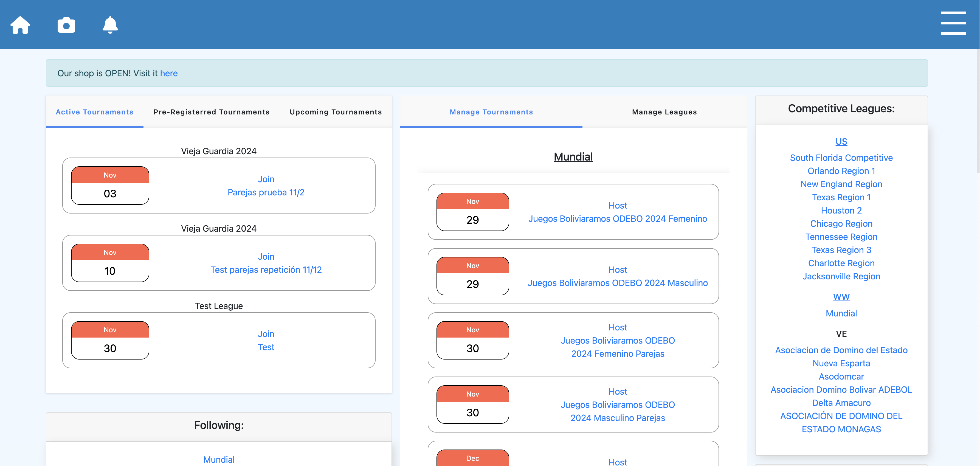
Task: Open South Florida Competitive league
Action: (841, 158)
